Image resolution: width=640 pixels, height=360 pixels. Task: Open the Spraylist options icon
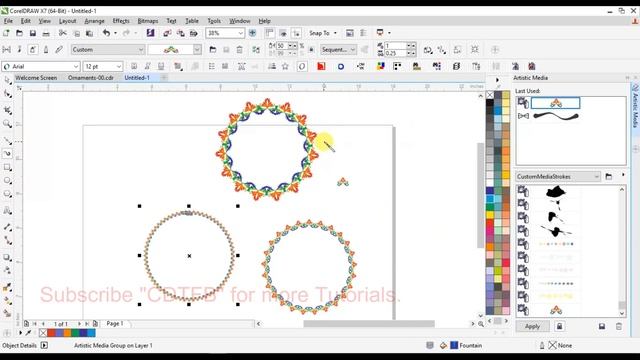(x=256, y=50)
